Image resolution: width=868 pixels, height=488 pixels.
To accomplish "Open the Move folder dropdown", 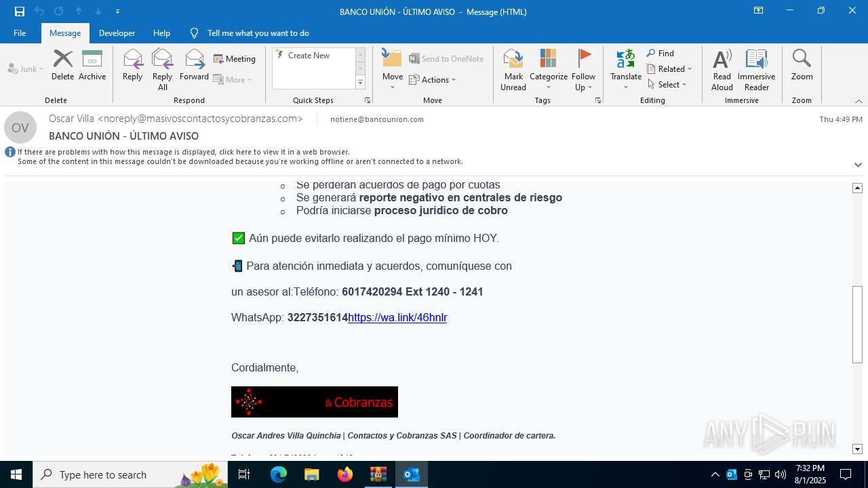I will (x=393, y=69).
